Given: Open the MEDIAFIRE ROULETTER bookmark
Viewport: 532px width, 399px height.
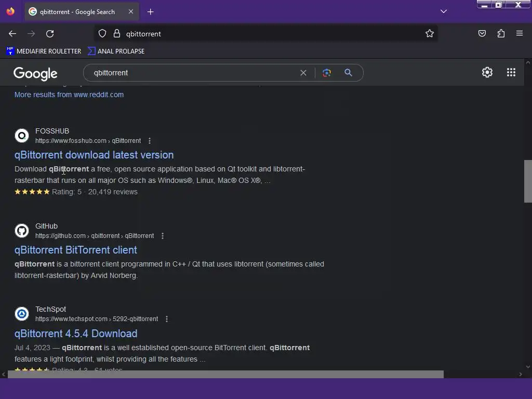Looking at the screenshot, I should point(44,51).
